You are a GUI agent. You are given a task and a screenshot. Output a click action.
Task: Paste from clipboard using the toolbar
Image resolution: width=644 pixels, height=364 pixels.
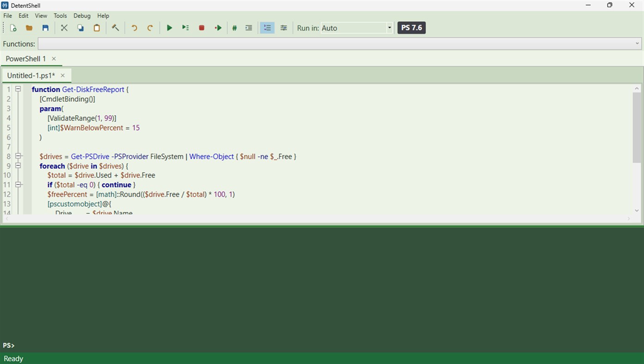click(97, 28)
